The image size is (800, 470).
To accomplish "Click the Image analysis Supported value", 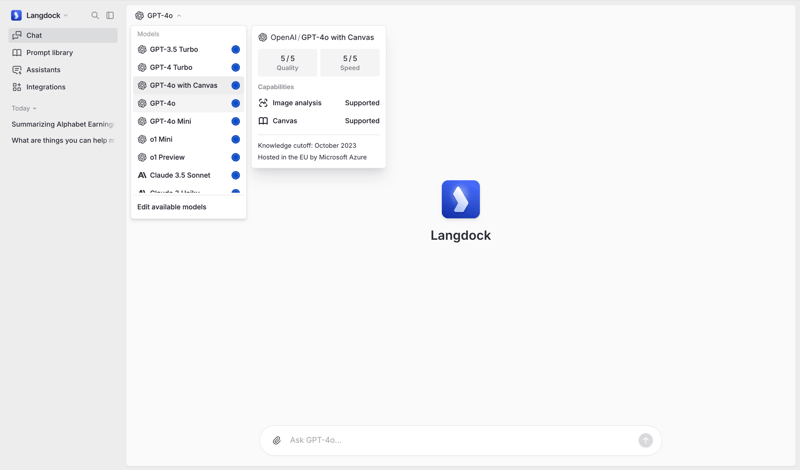I will pos(362,103).
